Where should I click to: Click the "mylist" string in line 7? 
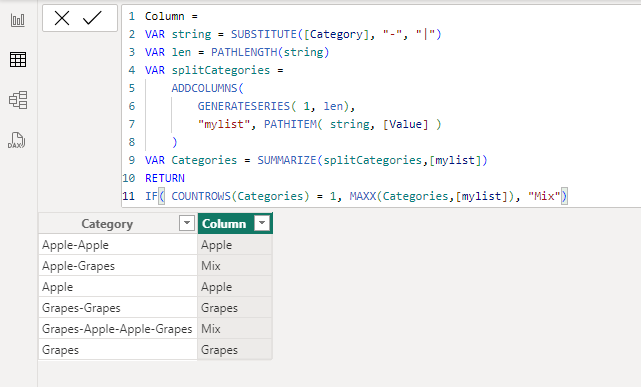(x=224, y=124)
